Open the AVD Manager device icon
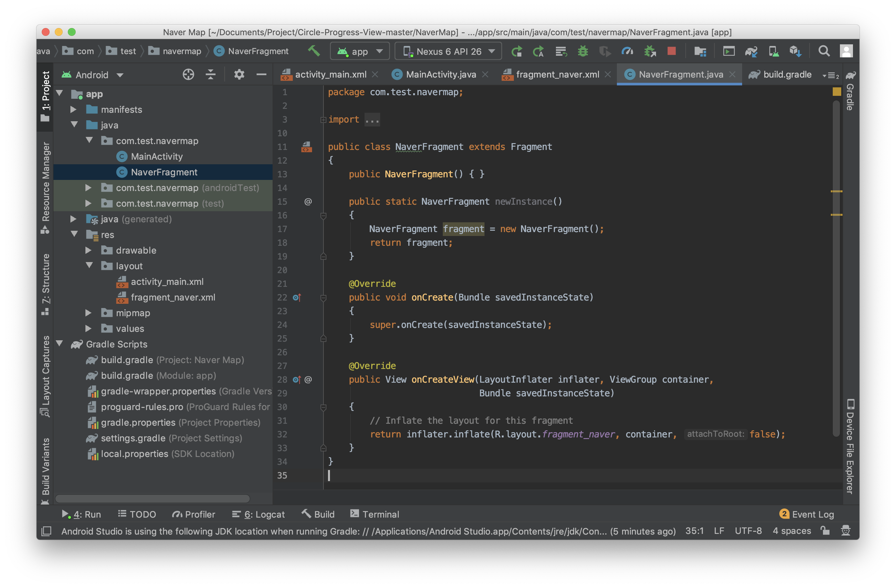896x588 pixels. click(x=773, y=51)
